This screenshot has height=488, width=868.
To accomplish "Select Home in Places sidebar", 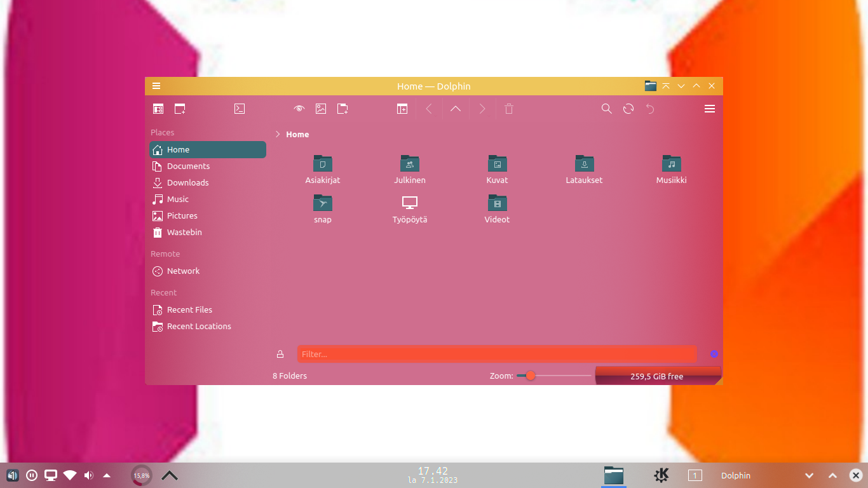I will pyautogui.click(x=208, y=149).
